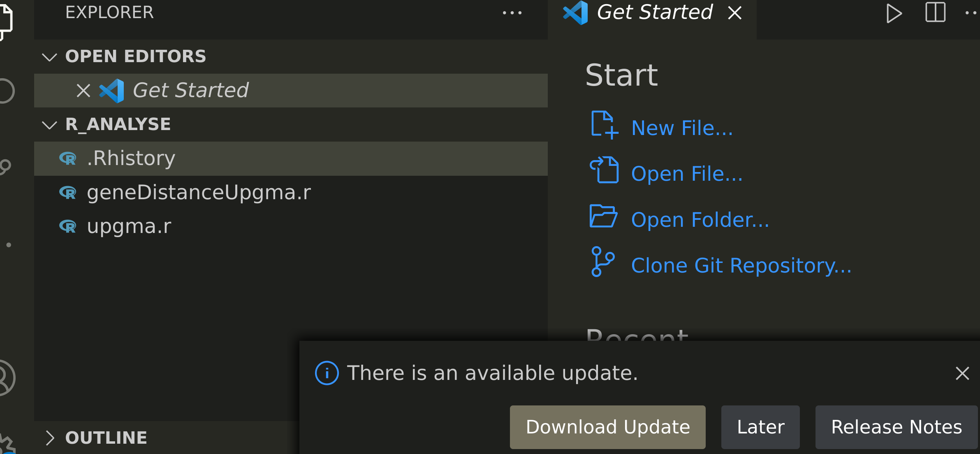The image size is (980, 454).
Task: Close the Get Started editor entry
Action: point(83,90)
